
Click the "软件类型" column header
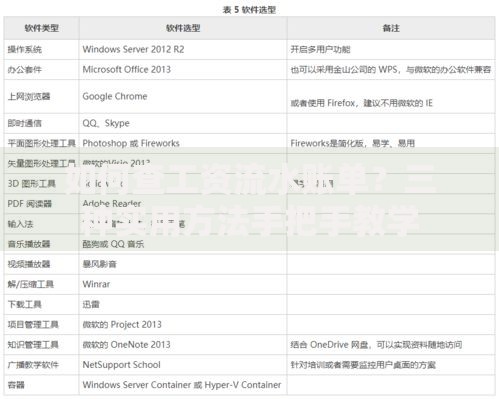[42, 28]
